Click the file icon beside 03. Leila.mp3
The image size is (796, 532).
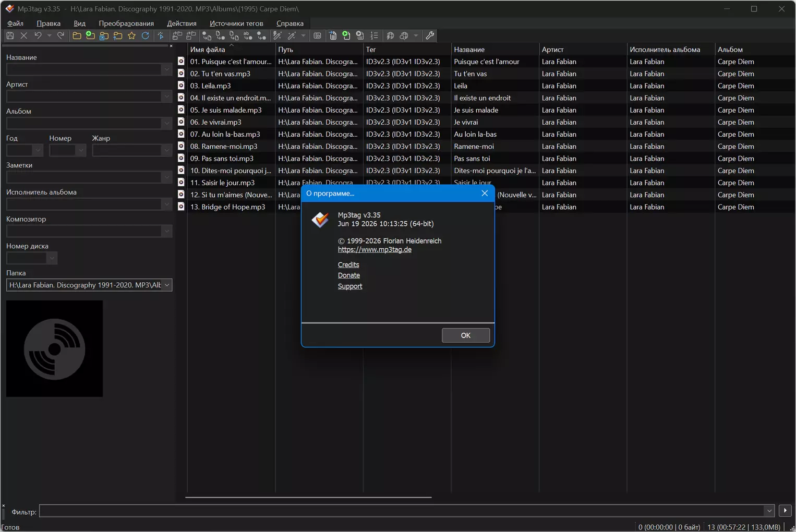(x=181, y=86)
